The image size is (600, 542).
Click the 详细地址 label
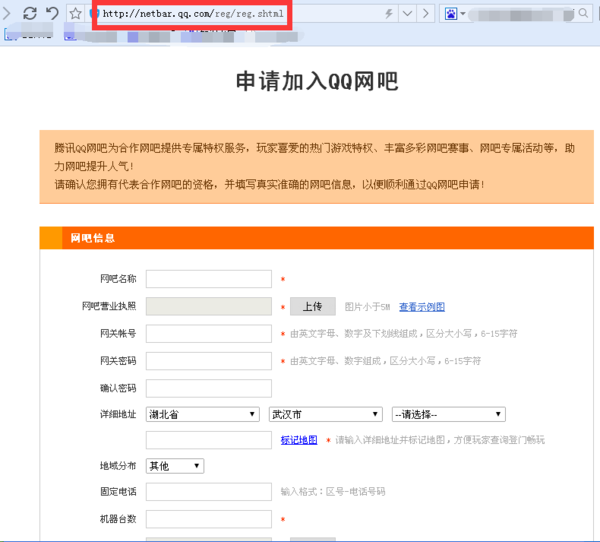pyautogui.click(x=118, y=414)
